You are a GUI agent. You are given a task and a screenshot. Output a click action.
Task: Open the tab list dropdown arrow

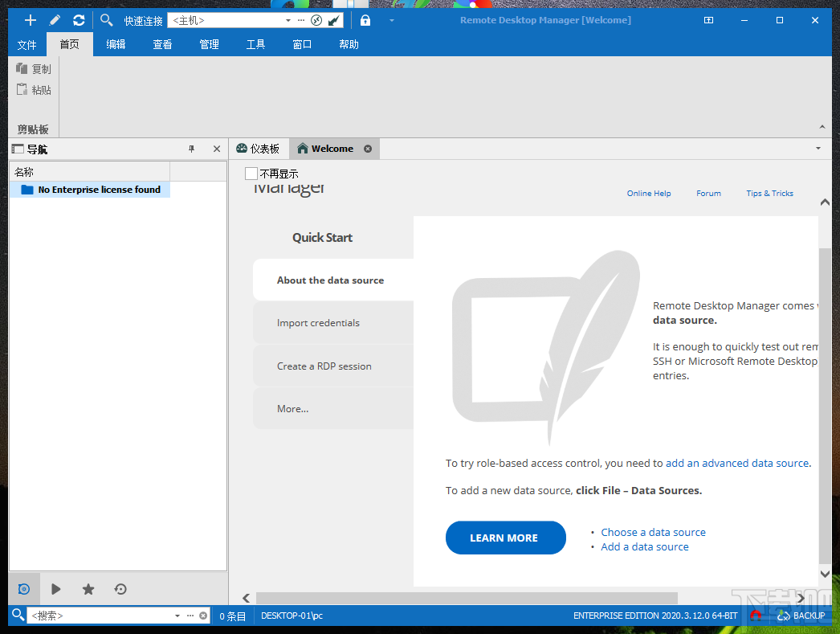coord(818,149)
